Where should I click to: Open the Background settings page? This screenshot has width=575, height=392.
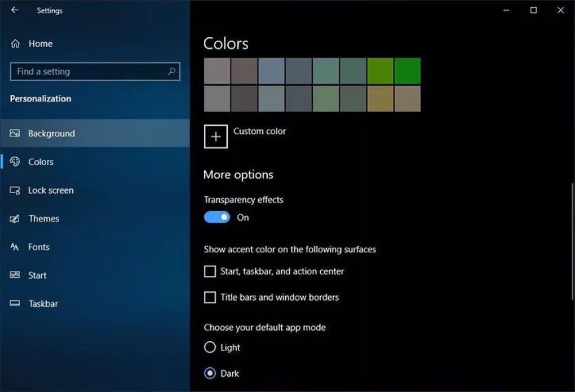coord(95,133)
